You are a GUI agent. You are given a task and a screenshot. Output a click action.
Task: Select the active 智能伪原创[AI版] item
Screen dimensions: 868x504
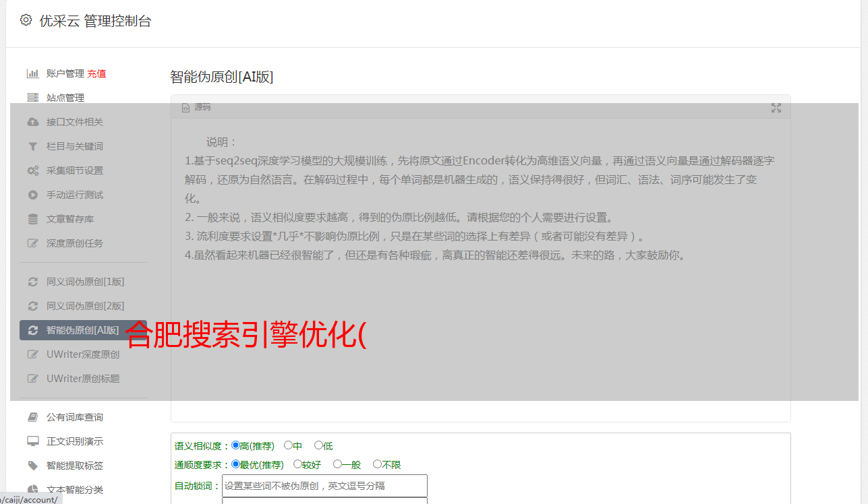coord(84,330)
